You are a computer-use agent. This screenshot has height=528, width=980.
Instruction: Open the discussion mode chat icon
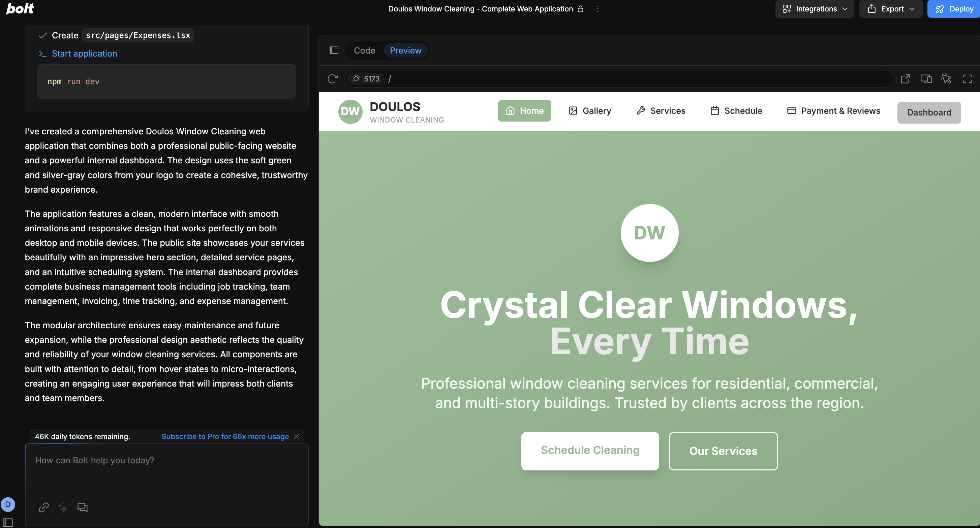pyautogui.click(x=82, y=507)
